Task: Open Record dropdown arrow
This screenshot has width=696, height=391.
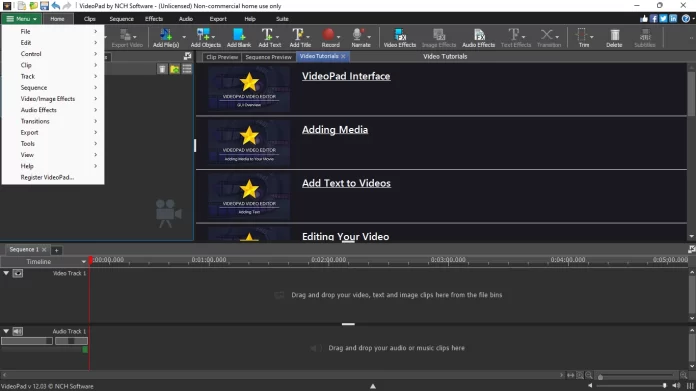Action: coord(338,37)
